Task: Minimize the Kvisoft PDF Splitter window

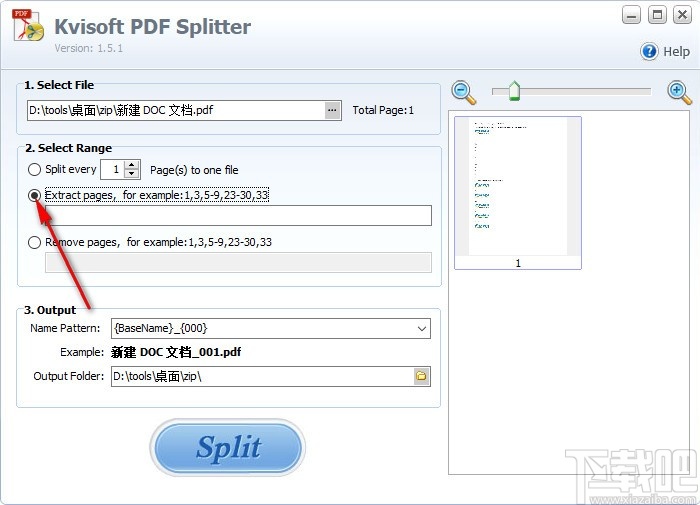Action: (x=631, y=16)
